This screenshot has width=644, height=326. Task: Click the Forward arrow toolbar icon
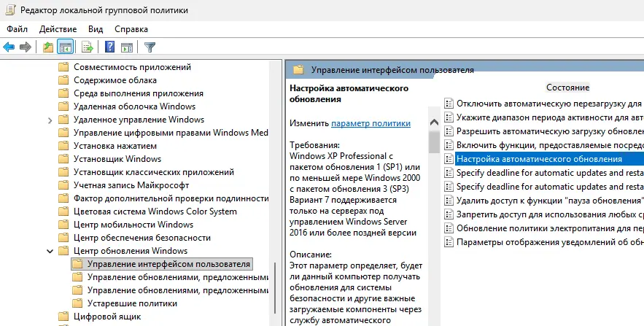[26, 47]
